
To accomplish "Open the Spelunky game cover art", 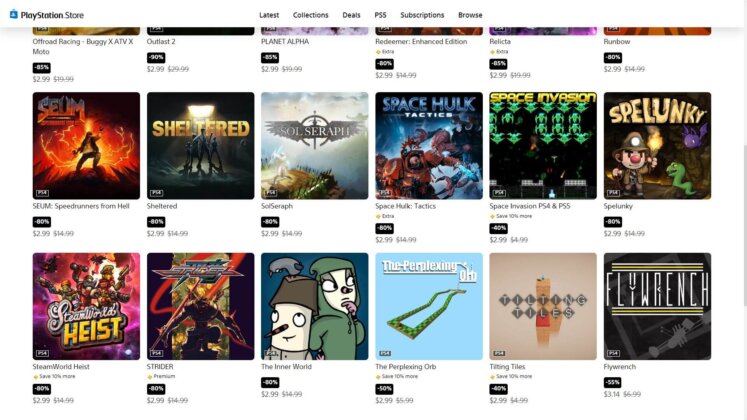I will (657, 146).
